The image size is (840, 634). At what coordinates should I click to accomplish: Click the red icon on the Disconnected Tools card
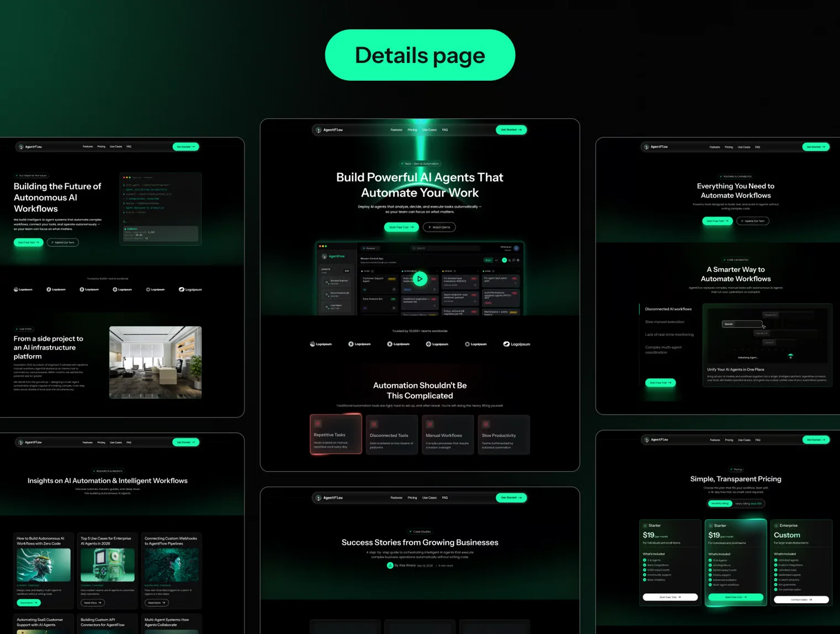tap(374, 424)
